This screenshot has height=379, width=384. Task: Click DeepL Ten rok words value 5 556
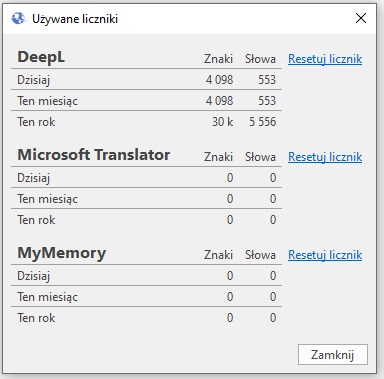[x=263, y=122]
